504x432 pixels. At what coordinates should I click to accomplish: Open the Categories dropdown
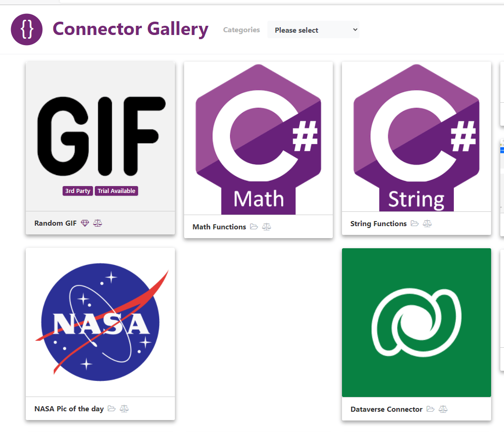(x=313, y=30)
